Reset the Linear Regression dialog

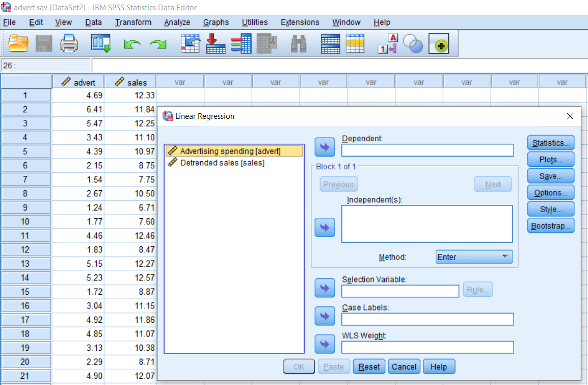pyautogui.click(x=368, y=366)
